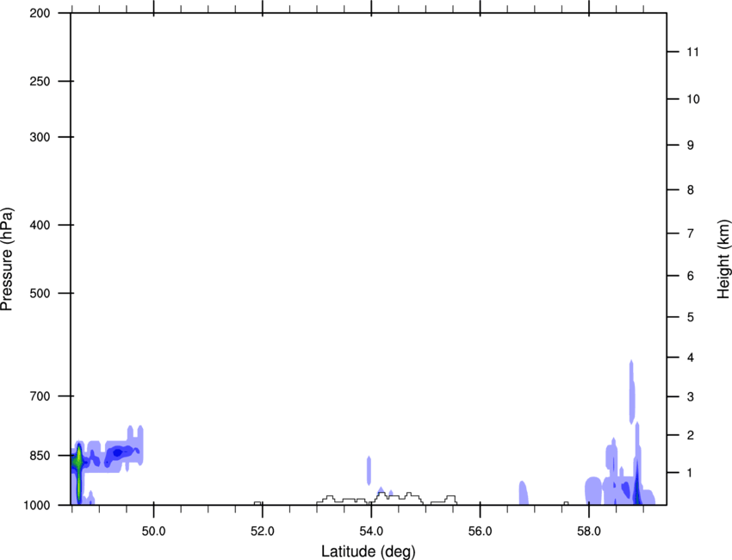
Task: Click the green-yellow vertical plume at left edge
Action: pyautogui.click(x=79, y=473)
